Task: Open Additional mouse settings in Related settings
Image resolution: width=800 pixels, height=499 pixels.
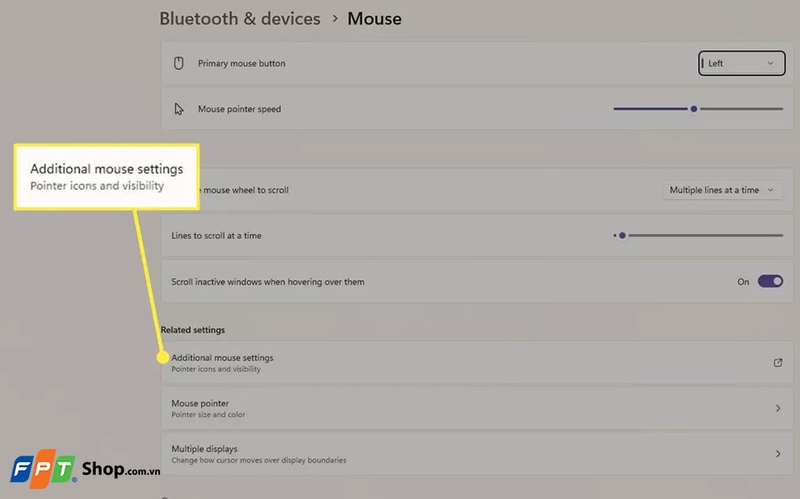Action: (222, 357)
